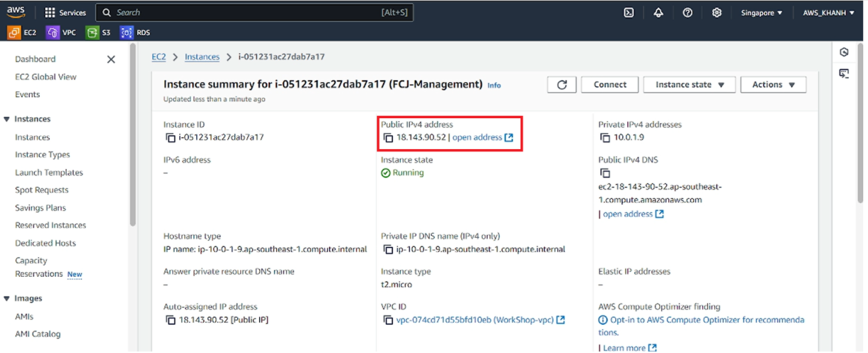This screenshot has width=868, height=353.
Task: Open the RDS shortcut in favorites bar
Action: click(135, 33)
